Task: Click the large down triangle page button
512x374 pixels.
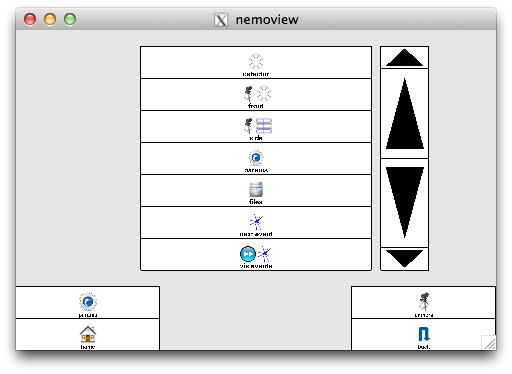Action: pyautogui.click(x=404, y=203)
